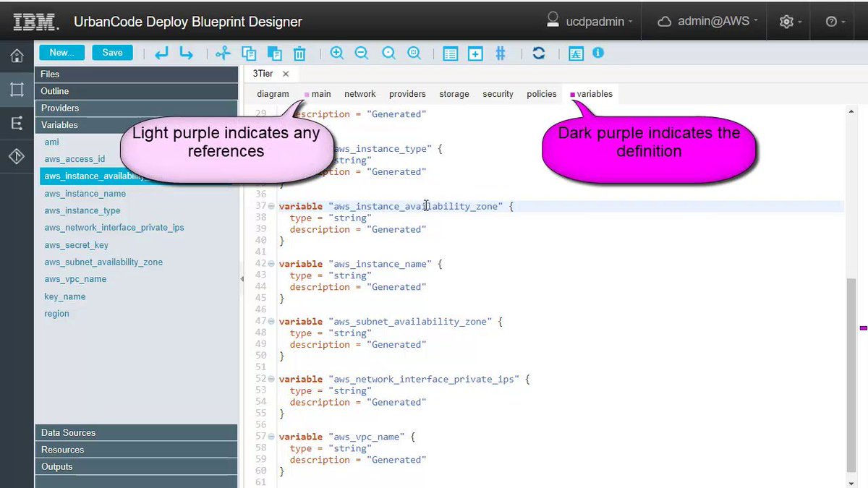The image size is (868, 488).
Task: Click the zoom in magnifier icon
Action: [337, 53]
